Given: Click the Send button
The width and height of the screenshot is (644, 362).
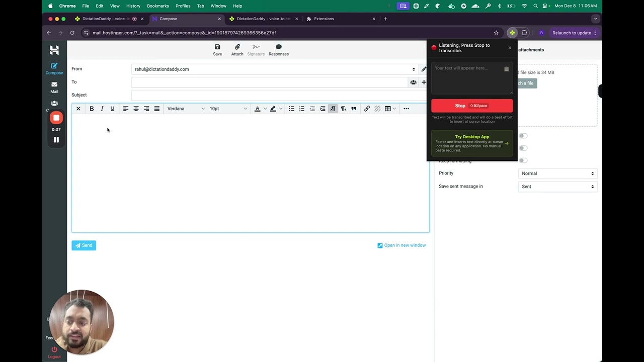Looking at the screenshot, I should (84, 245).
